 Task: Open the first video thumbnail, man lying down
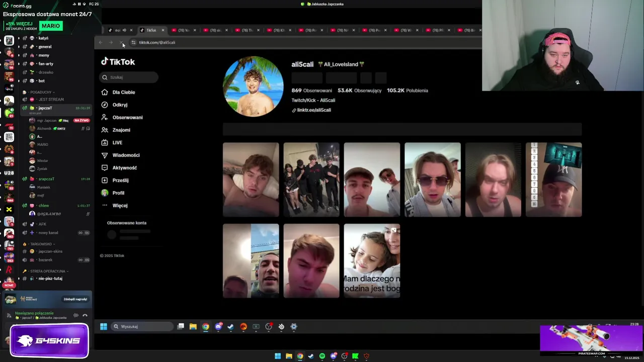click(x=251, y=179)
